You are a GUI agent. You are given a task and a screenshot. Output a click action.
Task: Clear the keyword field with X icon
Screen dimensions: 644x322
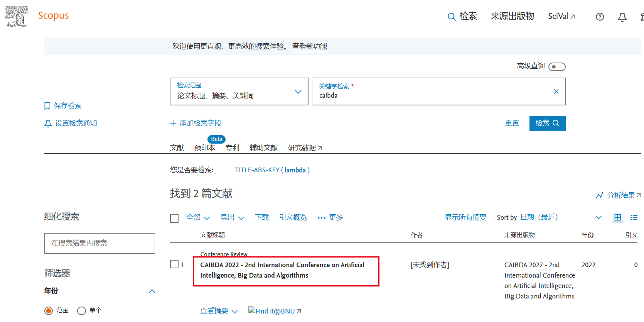556,92
